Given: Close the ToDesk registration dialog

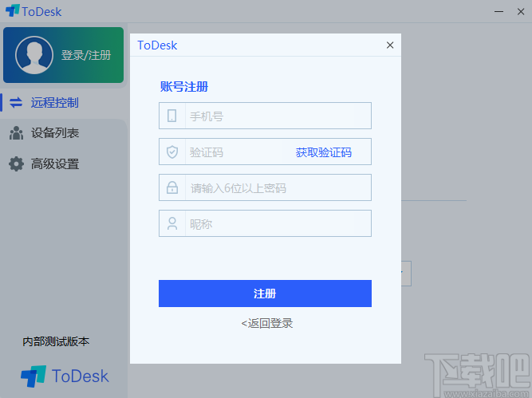Looking at the screenshot, I should click(390, 45).
